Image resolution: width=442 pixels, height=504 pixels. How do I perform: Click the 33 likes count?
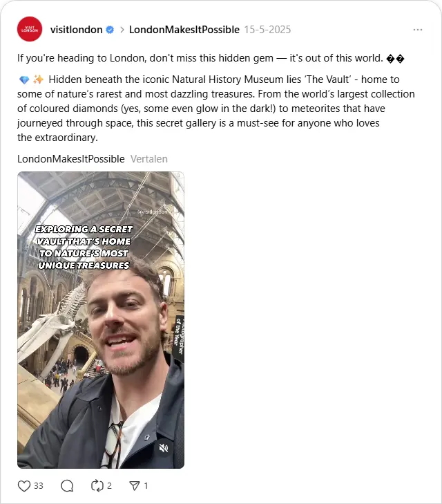click(x=39, y=485)
